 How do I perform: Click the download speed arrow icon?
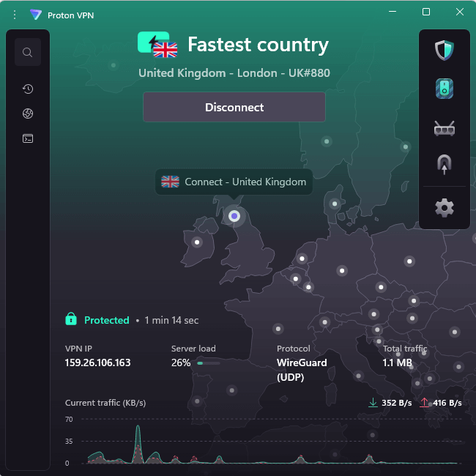pyautogui.click(x=373, y=403)
